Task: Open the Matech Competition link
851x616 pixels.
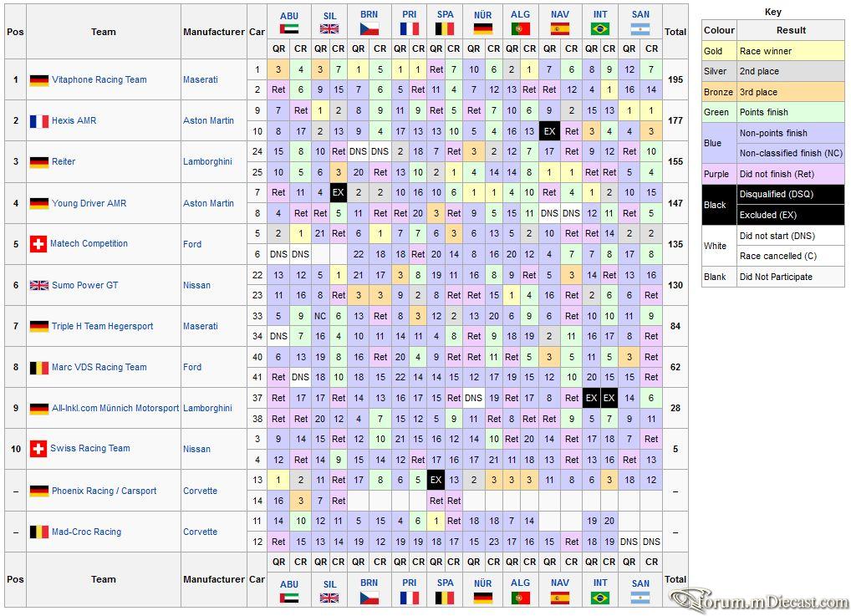Action: pyautogui.click(x=89, y=244)
